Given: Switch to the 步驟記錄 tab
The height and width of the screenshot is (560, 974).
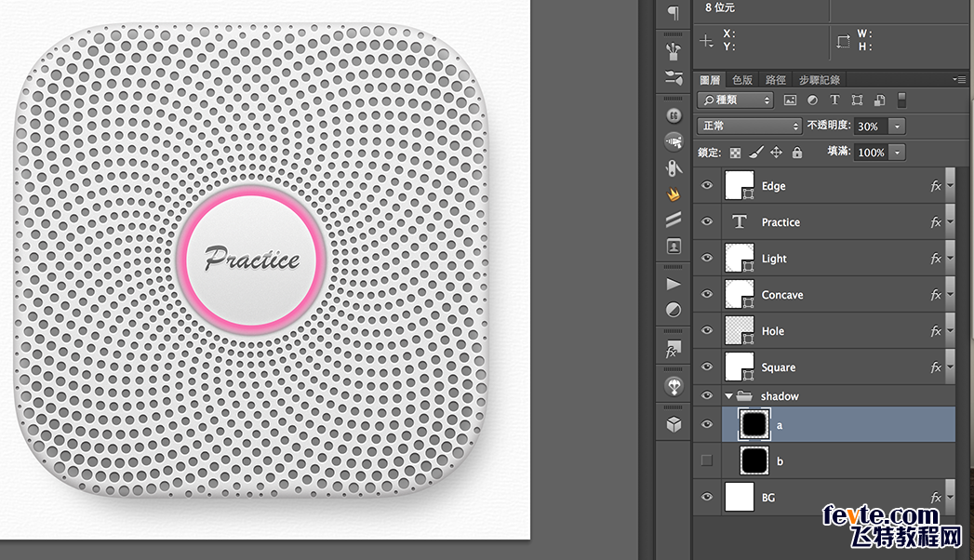Looking at the screenshot, I should (x=820, y=80).
